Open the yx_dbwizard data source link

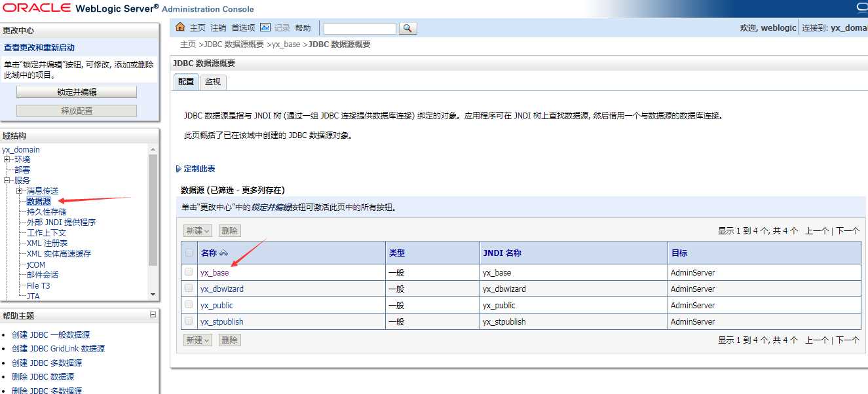(222, 289)
